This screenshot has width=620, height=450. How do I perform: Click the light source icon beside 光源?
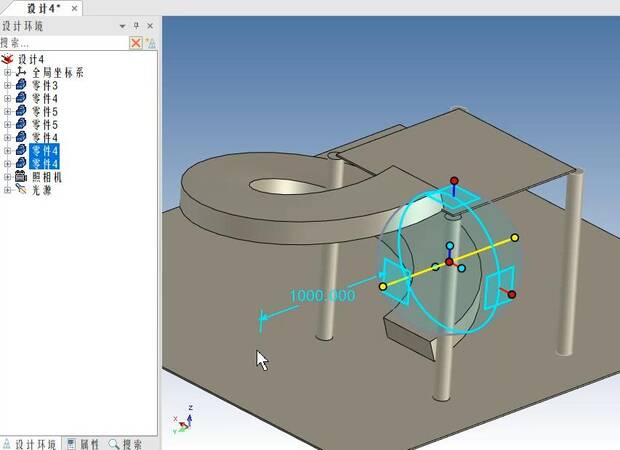tap(21, 189)
